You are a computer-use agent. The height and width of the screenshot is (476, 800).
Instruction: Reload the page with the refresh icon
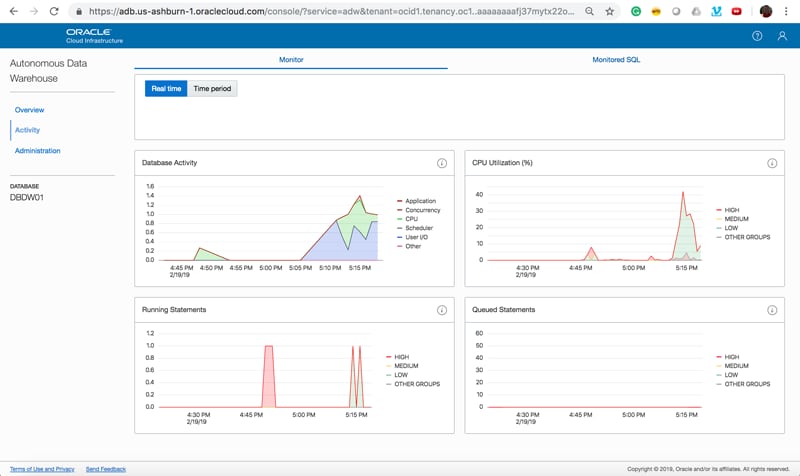pyautogui.click(x=54, y=11)
